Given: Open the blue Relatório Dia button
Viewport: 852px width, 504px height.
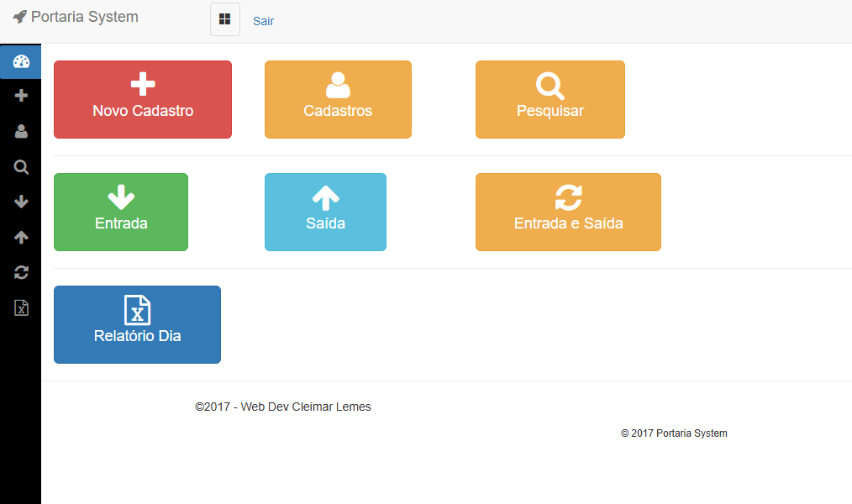Looking at the screenshot, I should (138, 324).
